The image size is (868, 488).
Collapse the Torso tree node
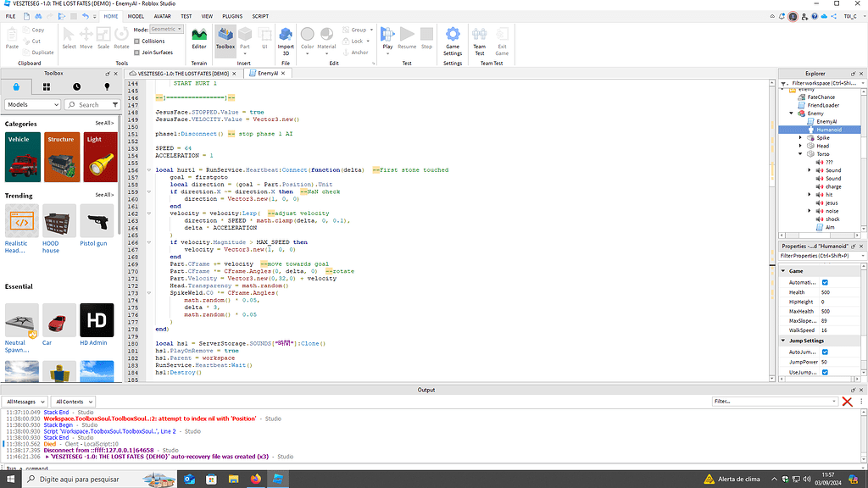800,154
